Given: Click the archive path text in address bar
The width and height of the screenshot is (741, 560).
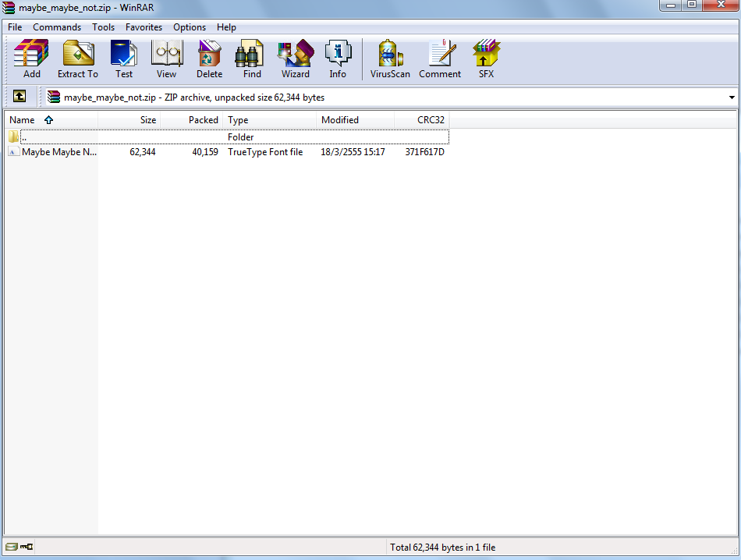Looking at the screenshot, I should click(x=194, y=97).
